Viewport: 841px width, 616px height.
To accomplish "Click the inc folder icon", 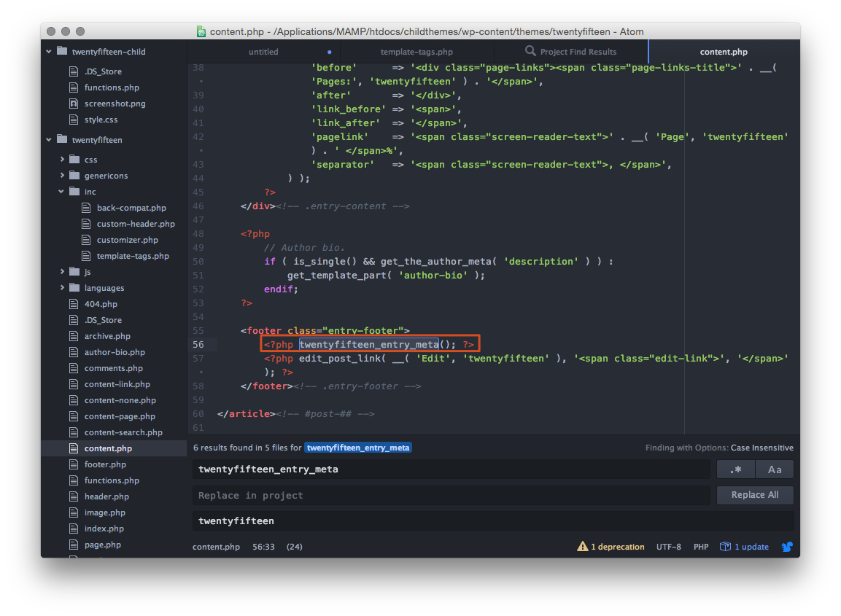I will pyautogui.click(x=74, y=192).
